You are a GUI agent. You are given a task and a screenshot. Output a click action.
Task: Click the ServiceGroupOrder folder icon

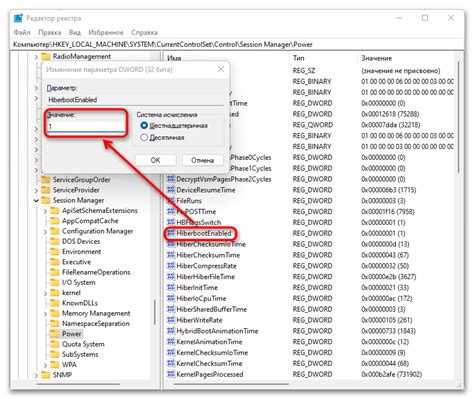(46, 180)
